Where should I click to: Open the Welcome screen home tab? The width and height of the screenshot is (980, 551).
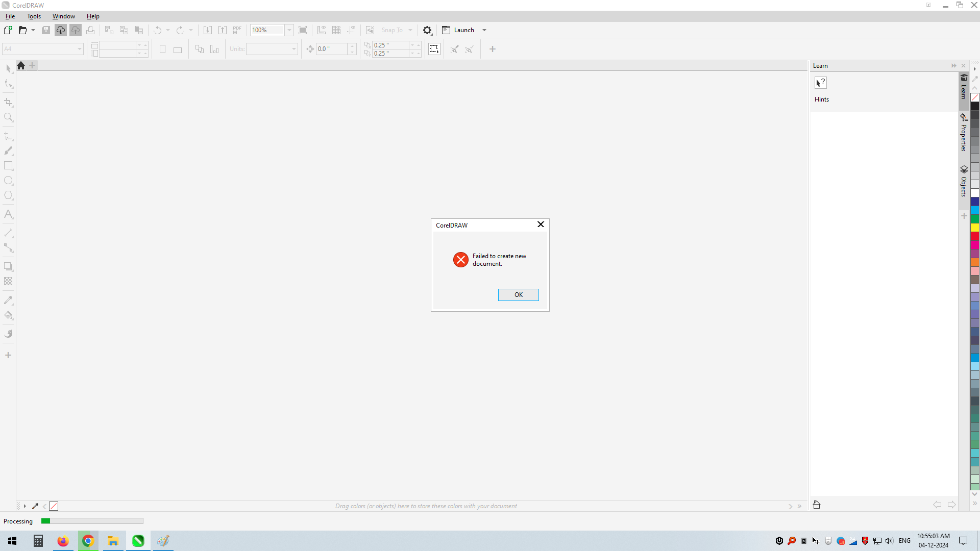21,65
